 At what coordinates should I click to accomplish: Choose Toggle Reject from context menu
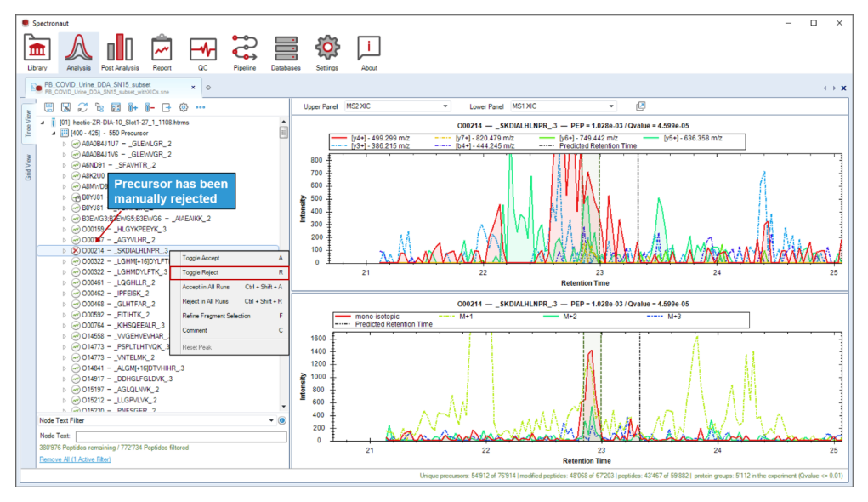229,272
